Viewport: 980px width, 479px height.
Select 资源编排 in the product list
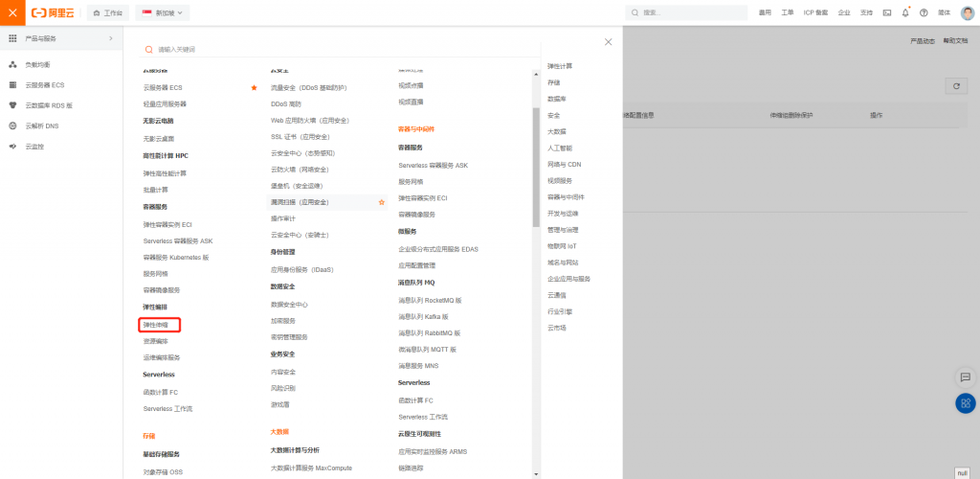pyautogui.click(x=156, y=341)
